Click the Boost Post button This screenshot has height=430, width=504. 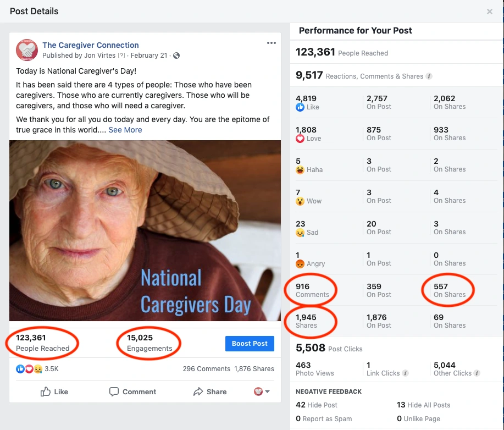coord(250,344)
